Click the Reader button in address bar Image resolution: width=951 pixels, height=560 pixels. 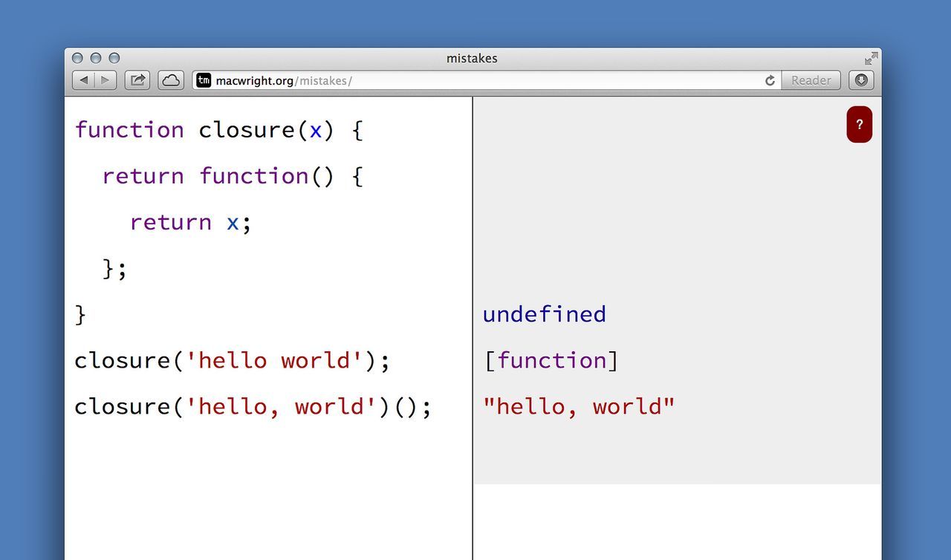coord(811,80)
